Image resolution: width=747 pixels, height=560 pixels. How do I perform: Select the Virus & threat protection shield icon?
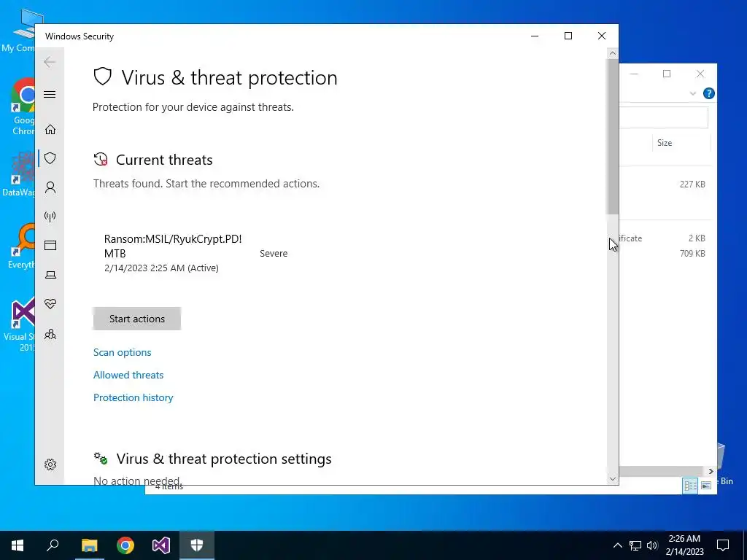point(50,158)
